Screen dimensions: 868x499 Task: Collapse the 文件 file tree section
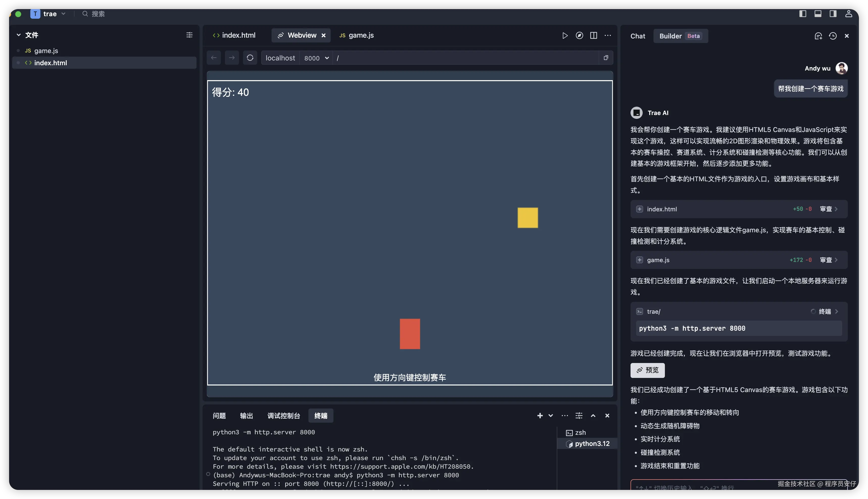(x=19, y=35)
